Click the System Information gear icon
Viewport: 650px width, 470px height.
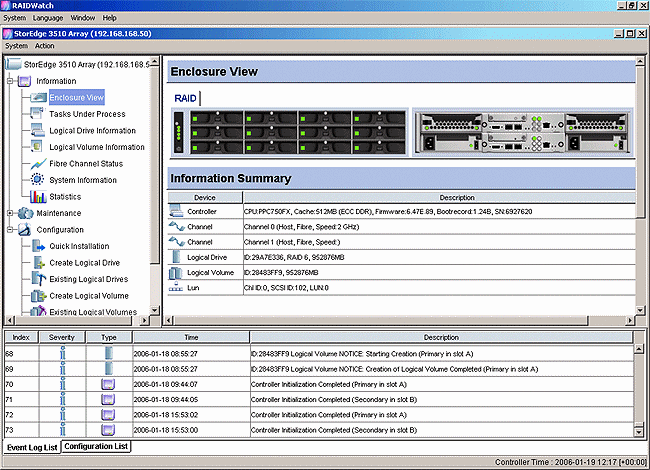pos(37,179)
